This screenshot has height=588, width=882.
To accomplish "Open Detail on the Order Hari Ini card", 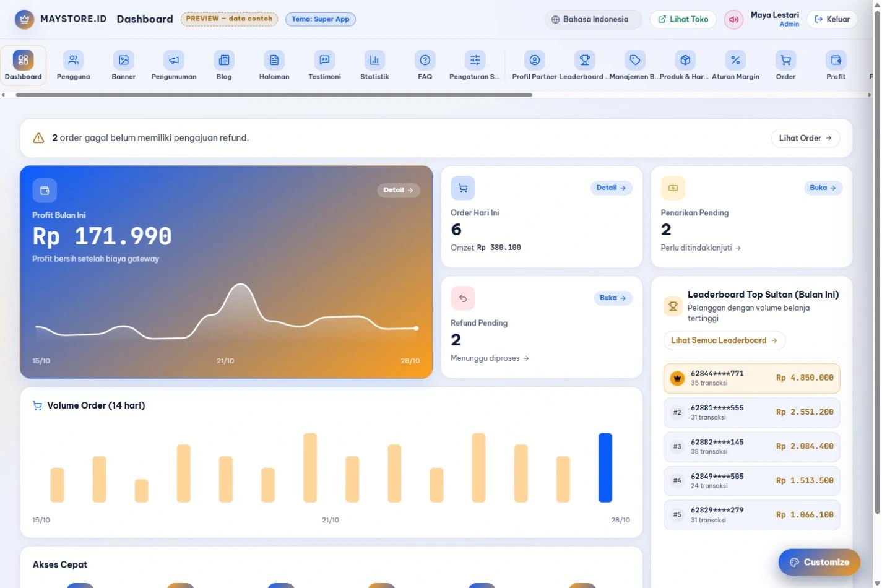I will (612, 188).
